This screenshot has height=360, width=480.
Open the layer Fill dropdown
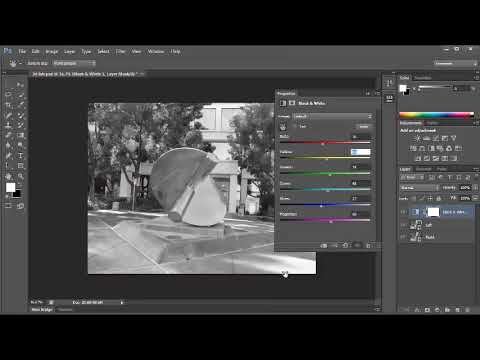click(x=475, y=198)
